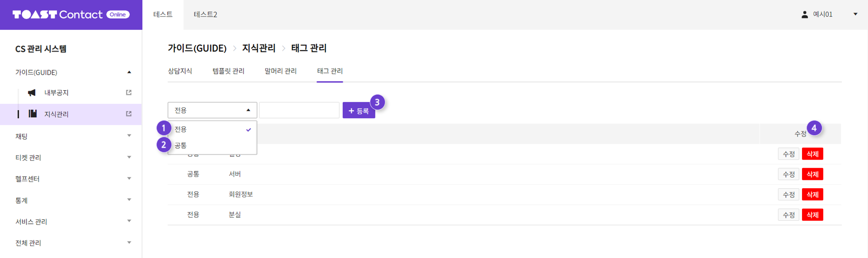Viewport: 868px width, 258px height.
Task: Delete the 서버 tag row
Action: coord(812,174)
